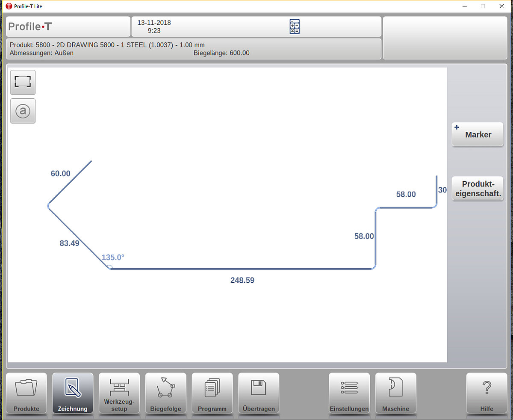513x420 pixels.
Task: Select the 248.59 length dimension
Action: [x=242, y=281]
